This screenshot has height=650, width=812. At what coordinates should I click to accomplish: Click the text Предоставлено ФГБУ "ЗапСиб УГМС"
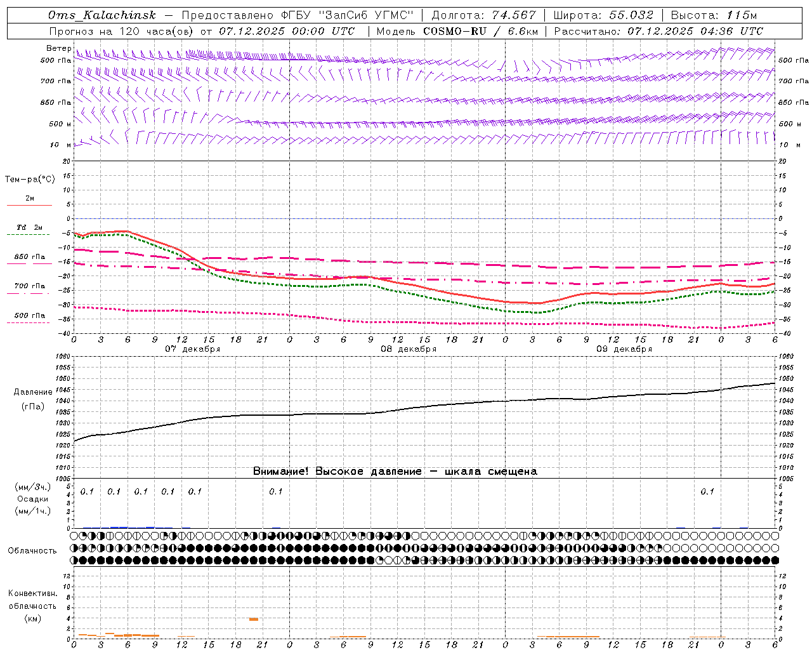pos(298,15)
